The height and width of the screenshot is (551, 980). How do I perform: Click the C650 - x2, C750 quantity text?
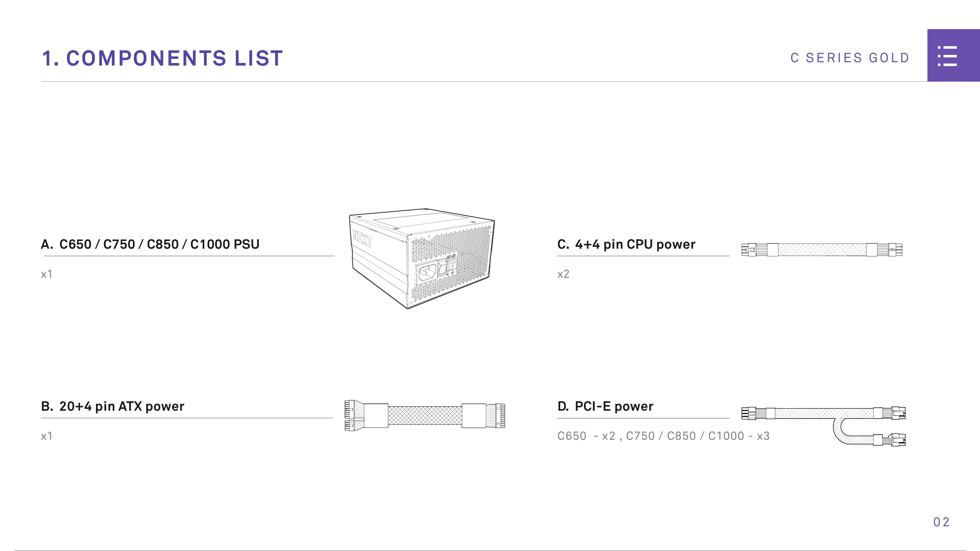[x=664, y=436]
